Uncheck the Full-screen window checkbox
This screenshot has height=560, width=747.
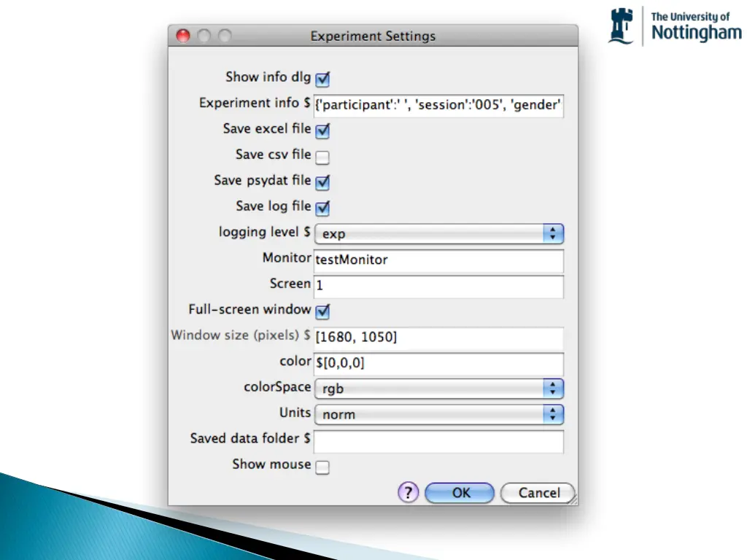click(322, 311)
